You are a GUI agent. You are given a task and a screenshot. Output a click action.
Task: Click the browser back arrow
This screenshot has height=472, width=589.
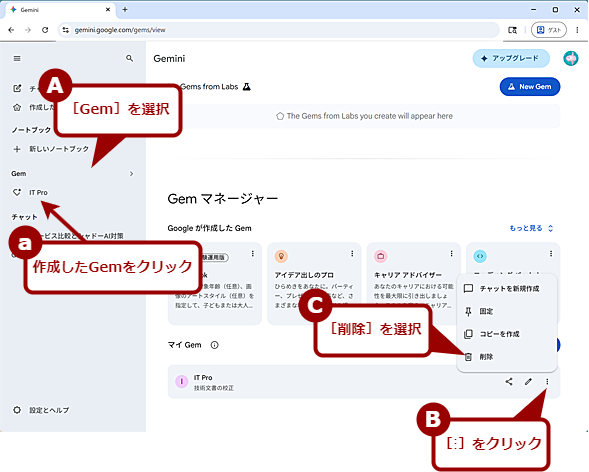point(11,30)
